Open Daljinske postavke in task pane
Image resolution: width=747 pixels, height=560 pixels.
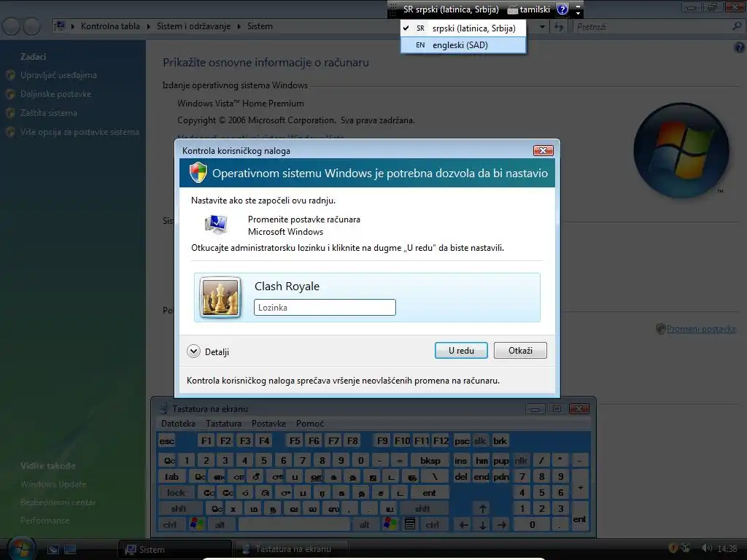tap(55, 94)
